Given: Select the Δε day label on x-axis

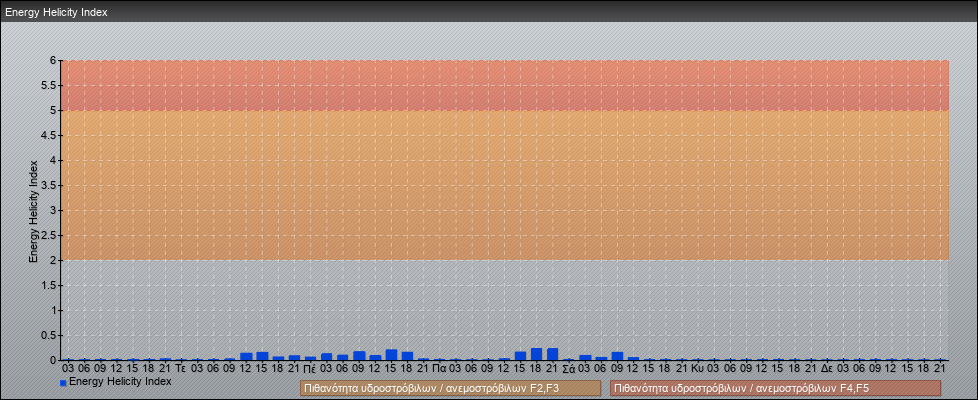Looking at the screenshot, I should point(827,369).
